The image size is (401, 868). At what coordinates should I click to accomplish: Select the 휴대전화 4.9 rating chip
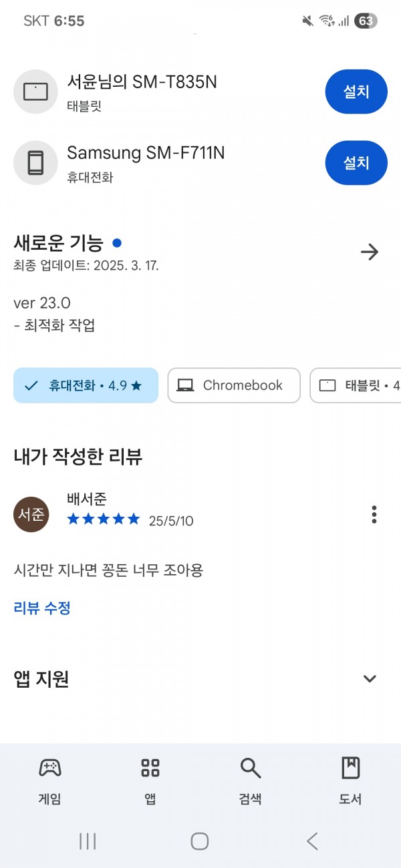click(x=86, y=385)
